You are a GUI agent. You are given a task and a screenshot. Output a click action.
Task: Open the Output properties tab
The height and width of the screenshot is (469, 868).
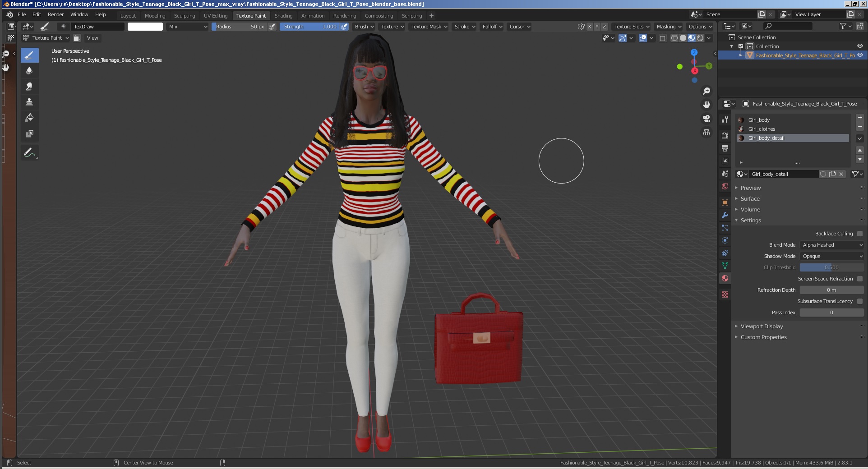pos(725,148)
